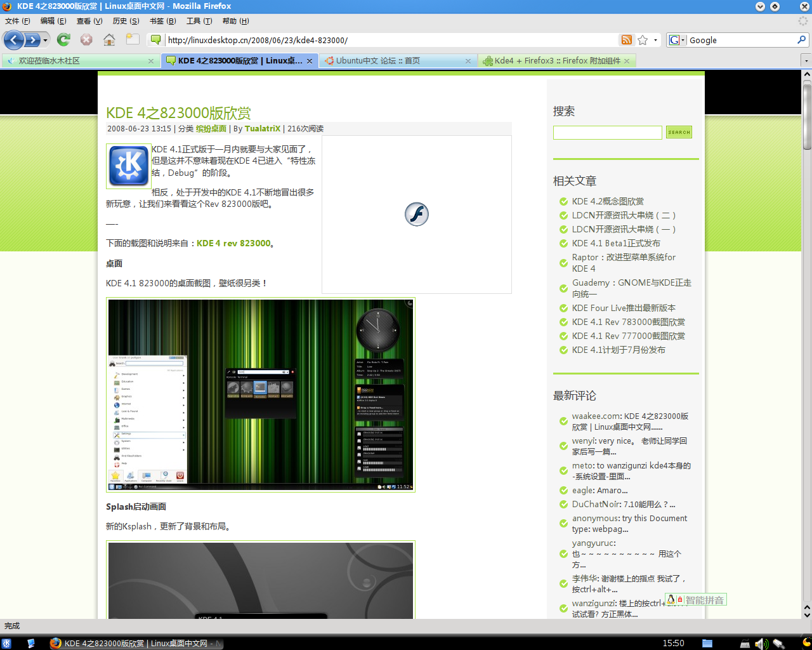Open the eagle: Amaro... comment

(x=600, y=491)
